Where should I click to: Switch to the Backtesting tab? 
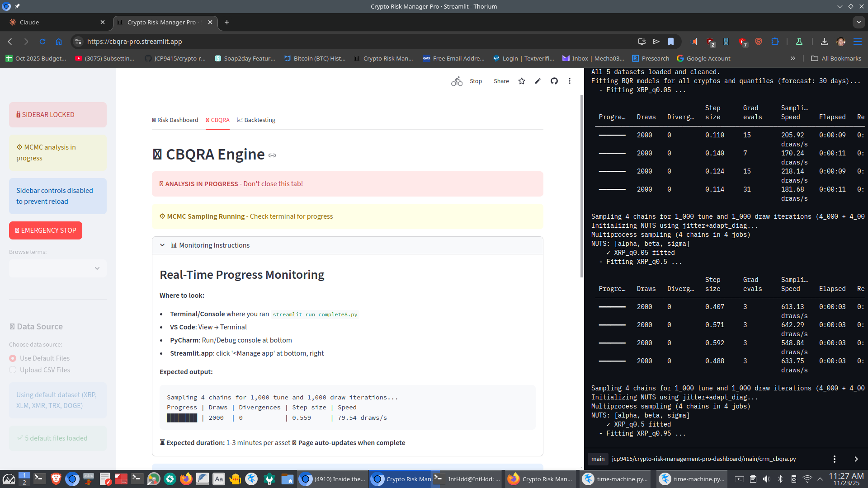click(256, 120)
